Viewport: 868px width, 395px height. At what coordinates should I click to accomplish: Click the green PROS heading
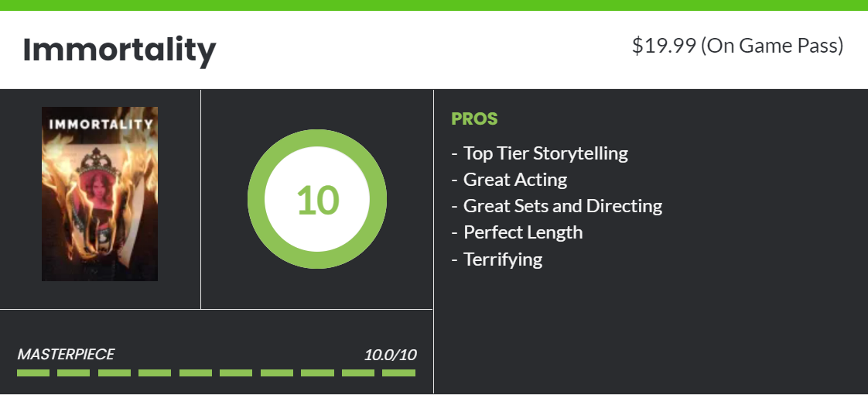[x=474, y=119]
